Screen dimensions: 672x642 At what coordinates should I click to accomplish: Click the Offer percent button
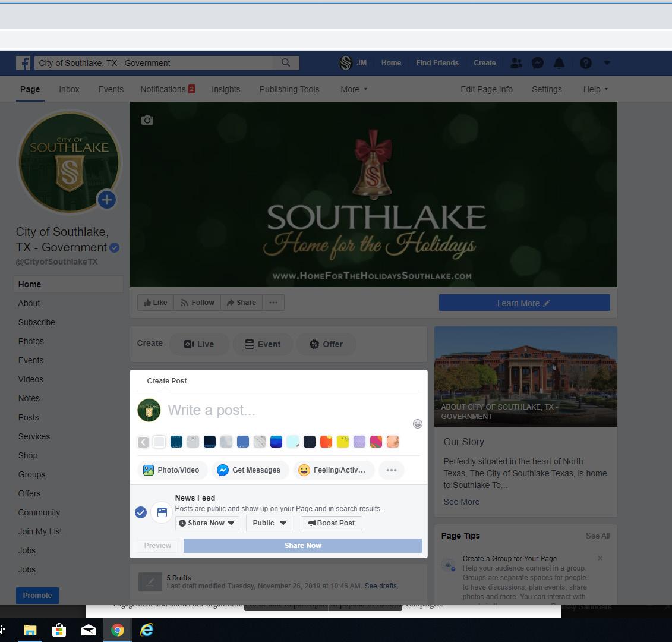pos(326,344)
